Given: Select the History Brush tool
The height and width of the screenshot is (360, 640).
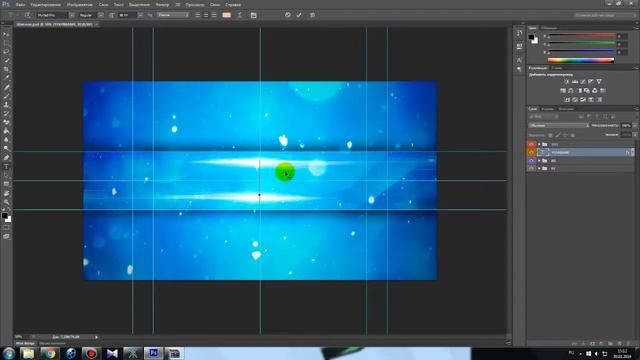Looking at the screenshot, I should point(6,113).
